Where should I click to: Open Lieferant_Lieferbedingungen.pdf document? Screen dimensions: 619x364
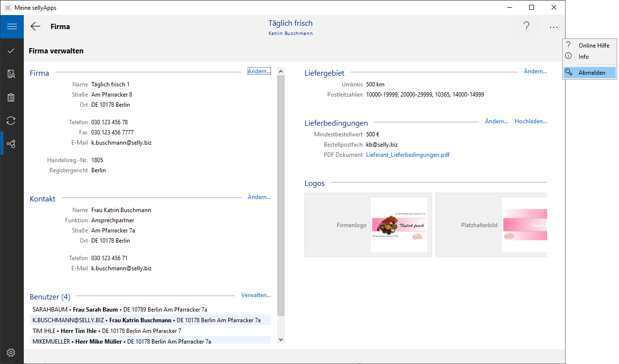407,155
